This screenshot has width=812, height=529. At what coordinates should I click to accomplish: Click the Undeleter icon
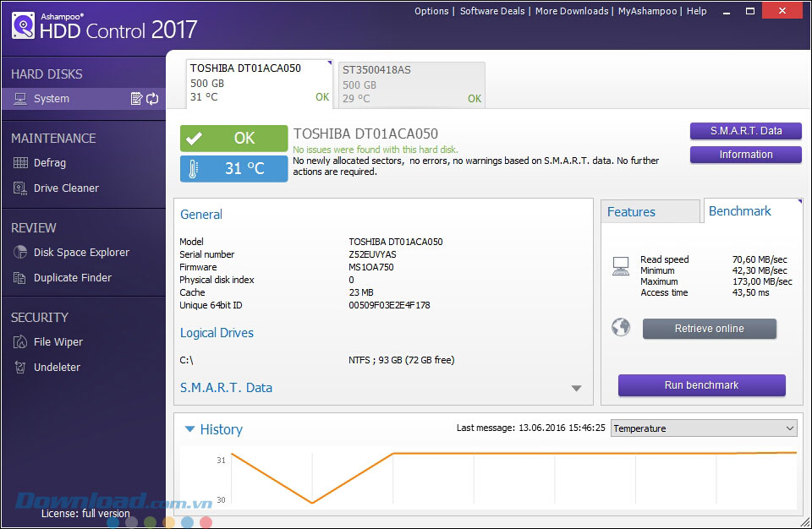click(x=20, y=368)
